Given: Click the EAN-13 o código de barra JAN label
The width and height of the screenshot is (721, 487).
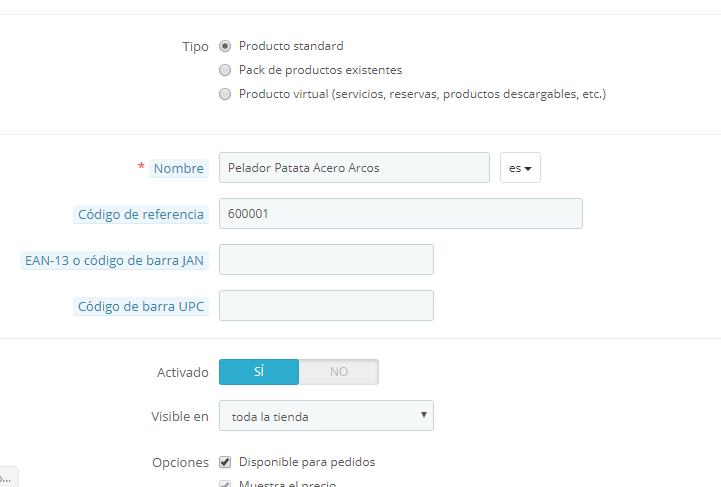Looking at the screenshot, I should (114, 260).
